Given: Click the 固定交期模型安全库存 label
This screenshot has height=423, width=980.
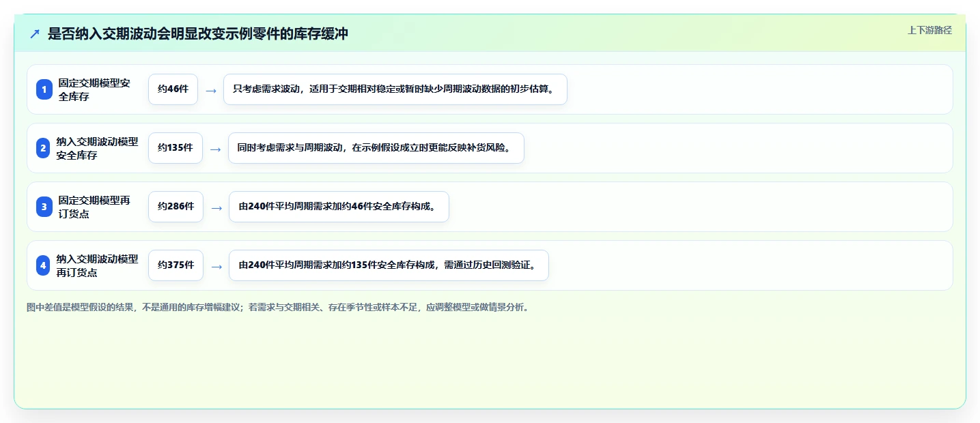Looking at the screenshot, I should [94, 89].
